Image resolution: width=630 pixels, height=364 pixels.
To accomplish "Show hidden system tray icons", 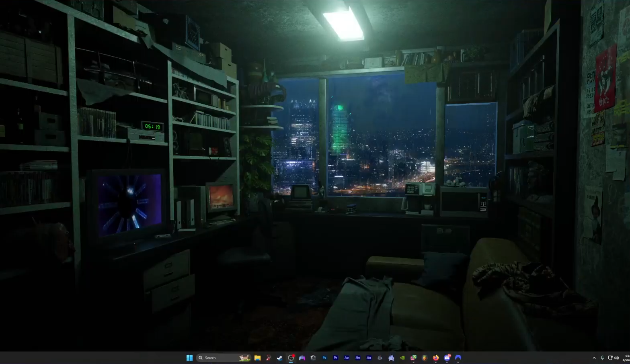I will point(594,358).
